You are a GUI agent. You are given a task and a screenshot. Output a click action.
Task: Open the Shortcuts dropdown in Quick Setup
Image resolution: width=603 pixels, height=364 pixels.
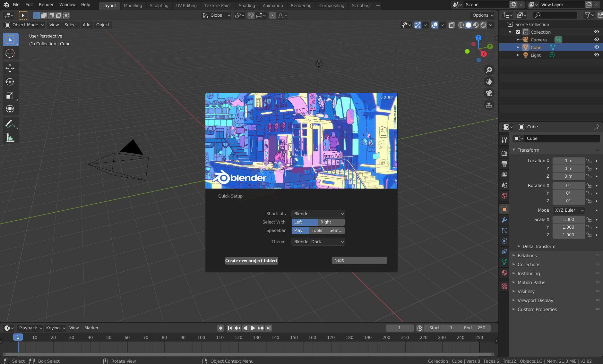coord(318,214)
